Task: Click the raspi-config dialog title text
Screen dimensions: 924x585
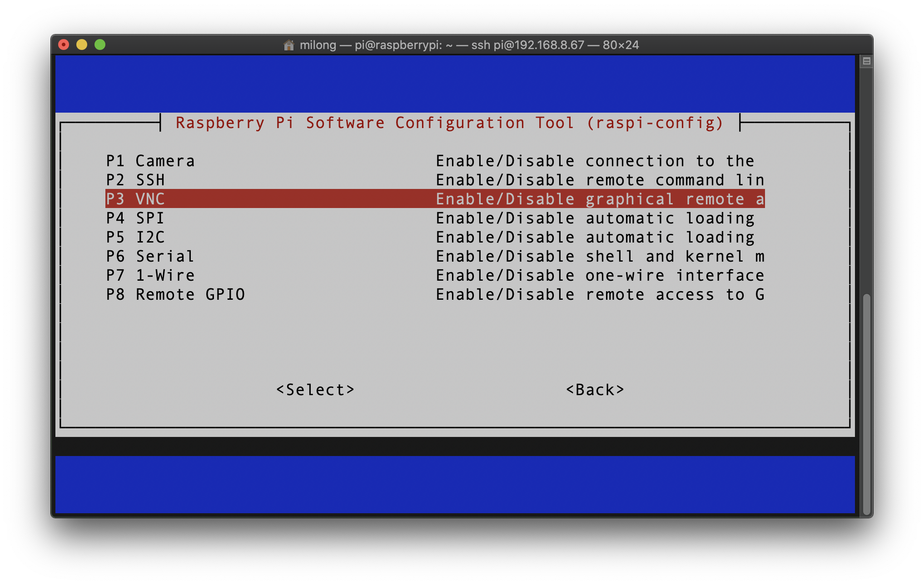Action: point(449,123)
